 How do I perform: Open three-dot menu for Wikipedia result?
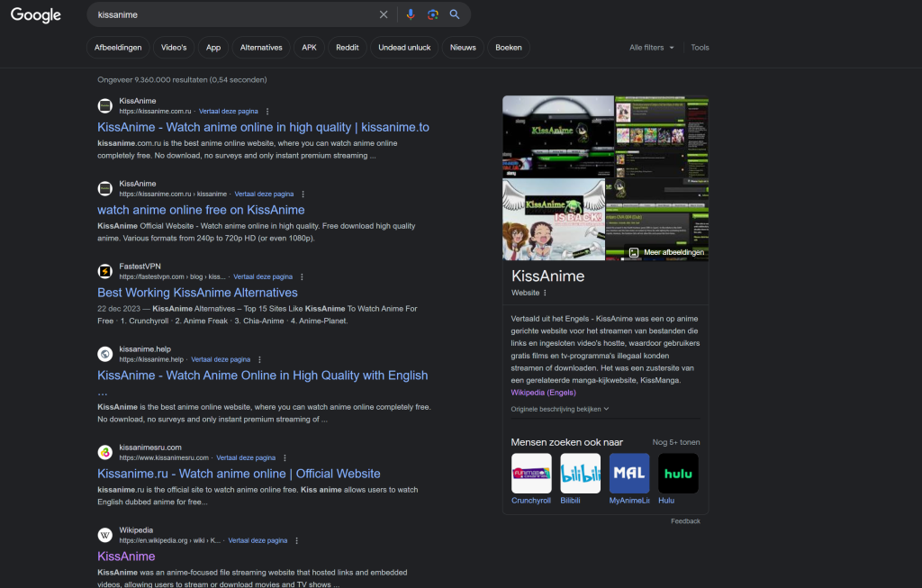coord(296,540)
